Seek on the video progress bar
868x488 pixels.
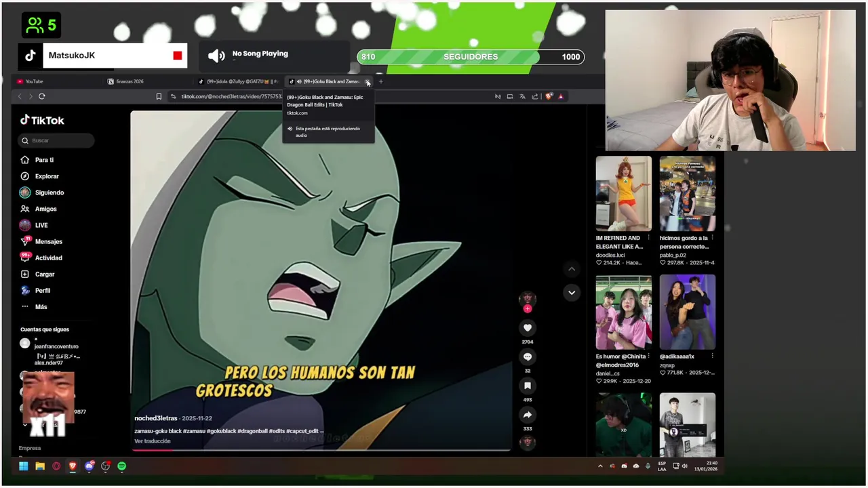[x=321, y=449]
